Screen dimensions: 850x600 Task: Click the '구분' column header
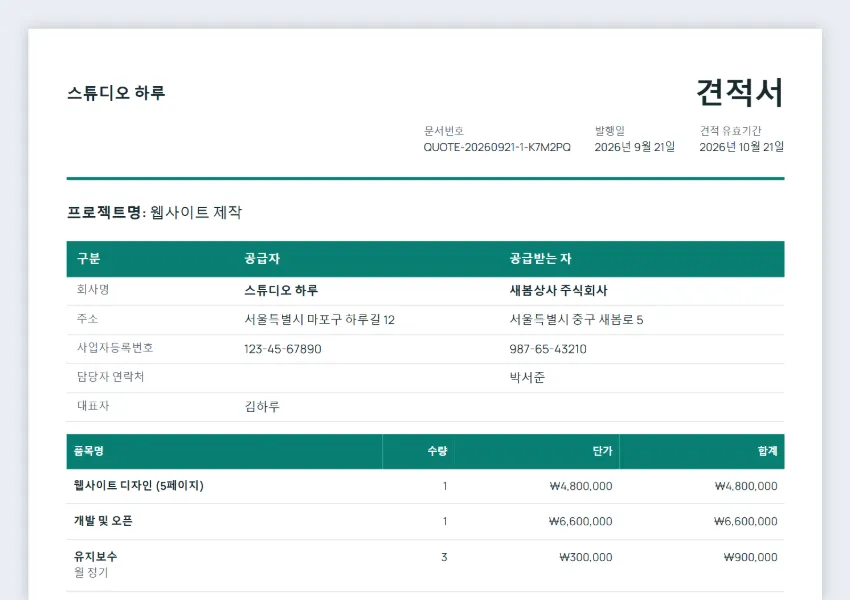88,259
